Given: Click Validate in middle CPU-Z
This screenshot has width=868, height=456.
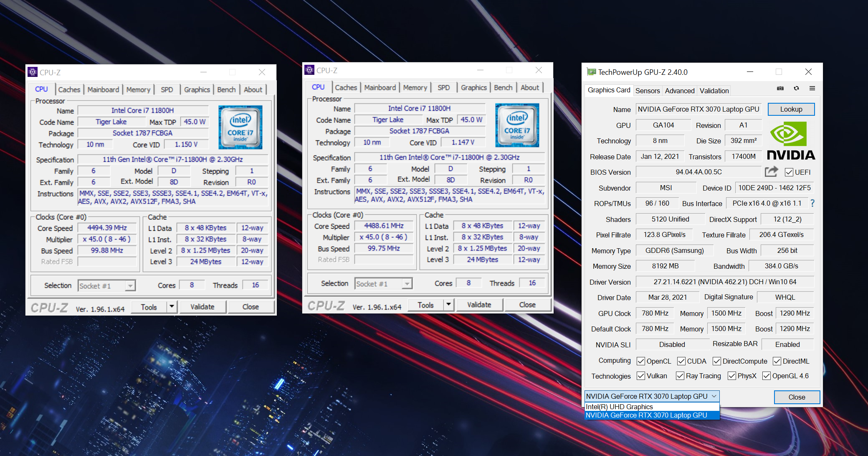Looking at the screenshot, I should click(x=479, y=305).
